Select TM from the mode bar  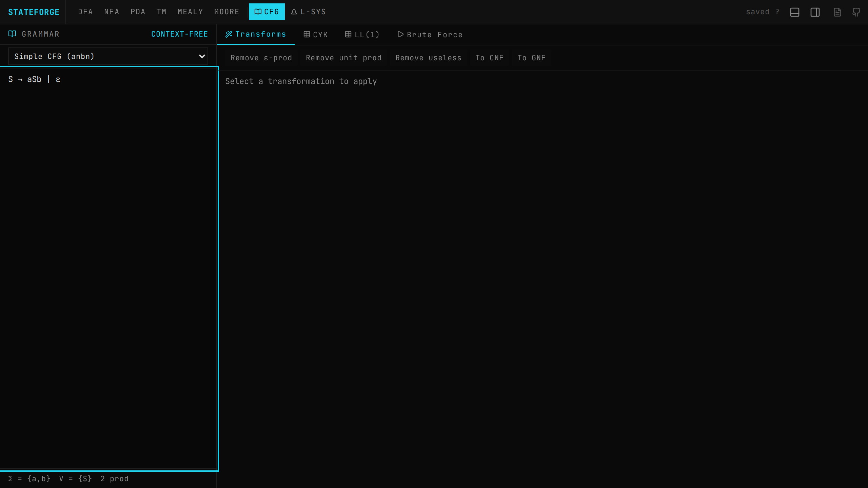pos(162,12)
